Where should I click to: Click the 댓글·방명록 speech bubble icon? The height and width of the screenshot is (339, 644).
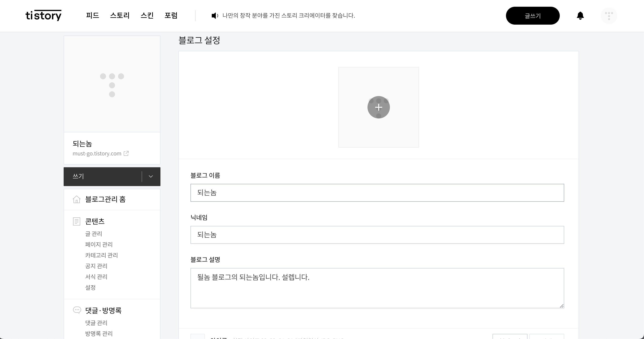pos(77,310)
